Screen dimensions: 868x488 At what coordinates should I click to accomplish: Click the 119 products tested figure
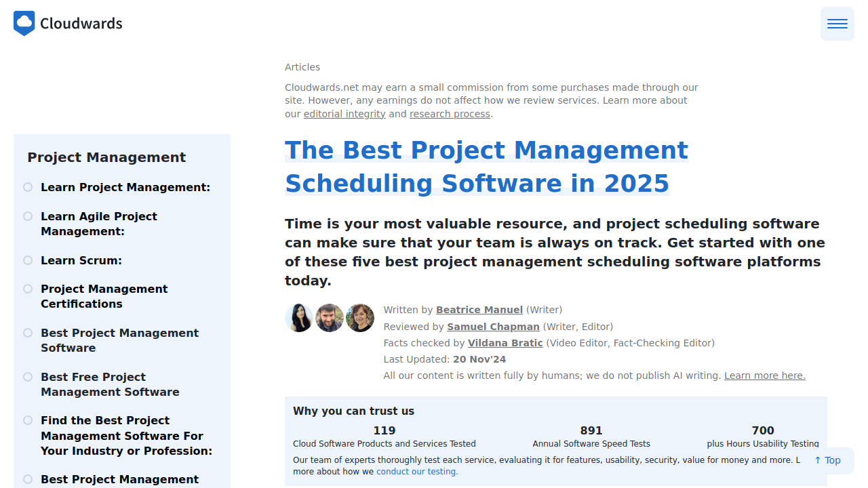click(384, 430)
